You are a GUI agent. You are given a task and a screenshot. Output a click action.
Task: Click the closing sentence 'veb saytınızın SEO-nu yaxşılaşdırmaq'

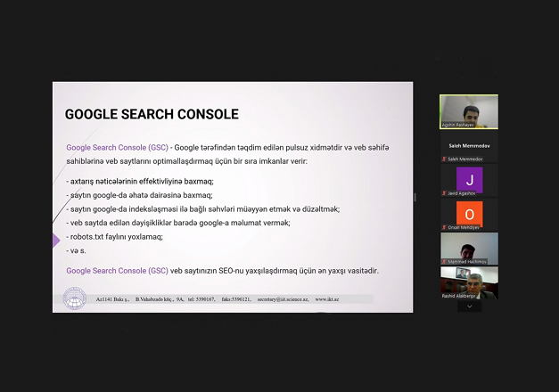coord(275,271)
